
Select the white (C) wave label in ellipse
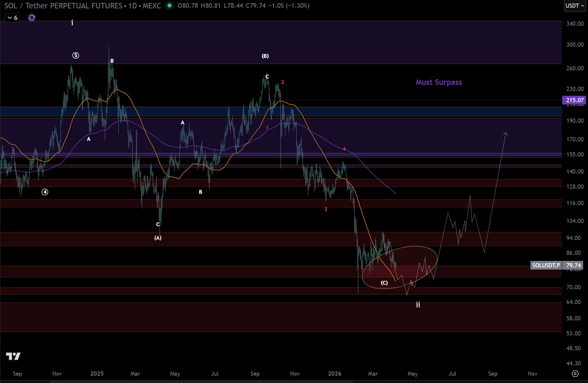(384, 283)
